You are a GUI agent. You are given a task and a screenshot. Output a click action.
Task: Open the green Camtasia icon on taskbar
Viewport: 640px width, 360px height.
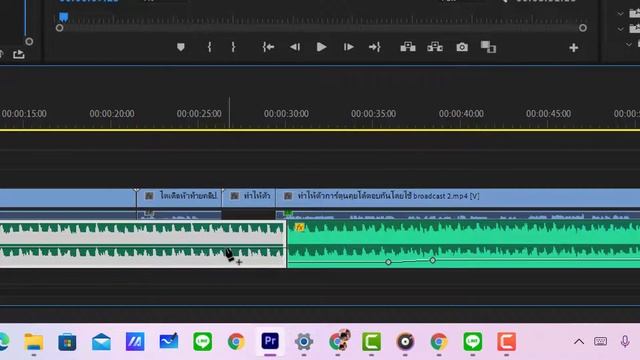click(x=371, y=342)
